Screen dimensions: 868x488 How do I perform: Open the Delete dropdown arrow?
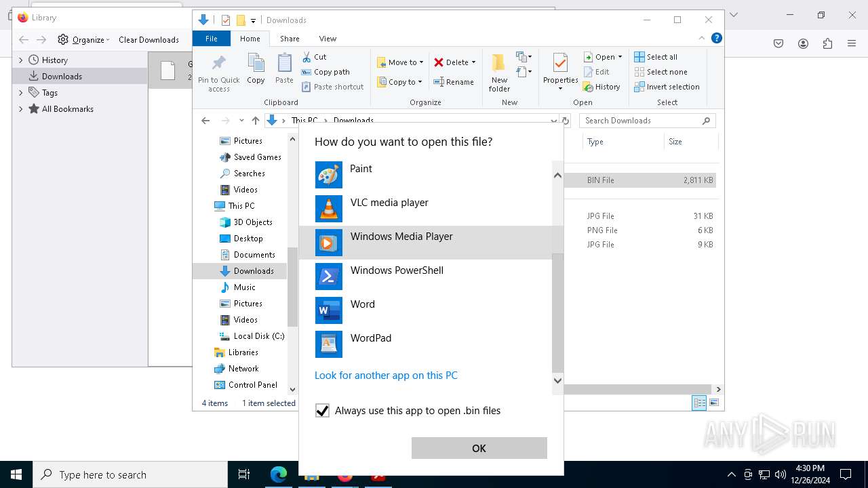coord(473,62)
